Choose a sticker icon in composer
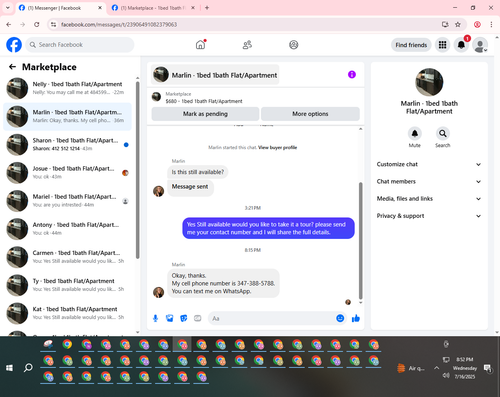 tap(183, 318)
